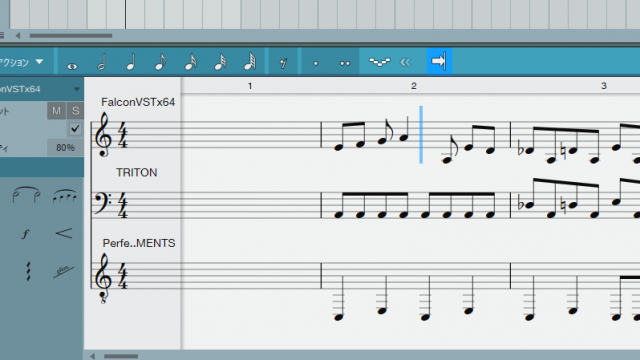
Task: Toggle the single dotted note option
Action: coord(316,63)
